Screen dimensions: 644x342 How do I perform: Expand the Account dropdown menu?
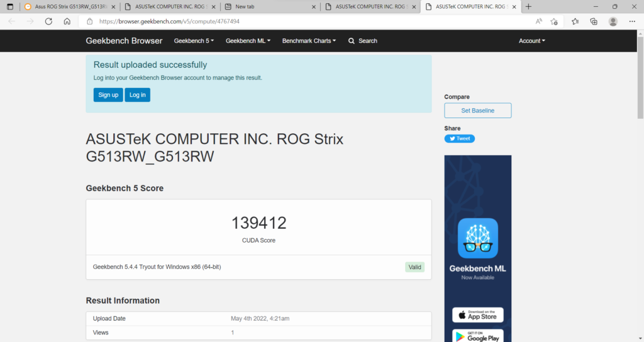coord(532,41)
